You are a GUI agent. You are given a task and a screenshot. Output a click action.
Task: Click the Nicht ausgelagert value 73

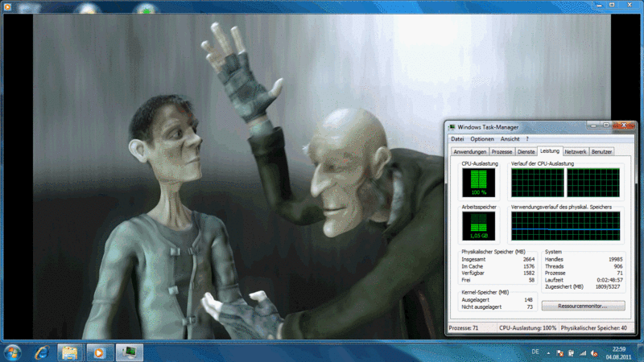(x=530, y=307)
